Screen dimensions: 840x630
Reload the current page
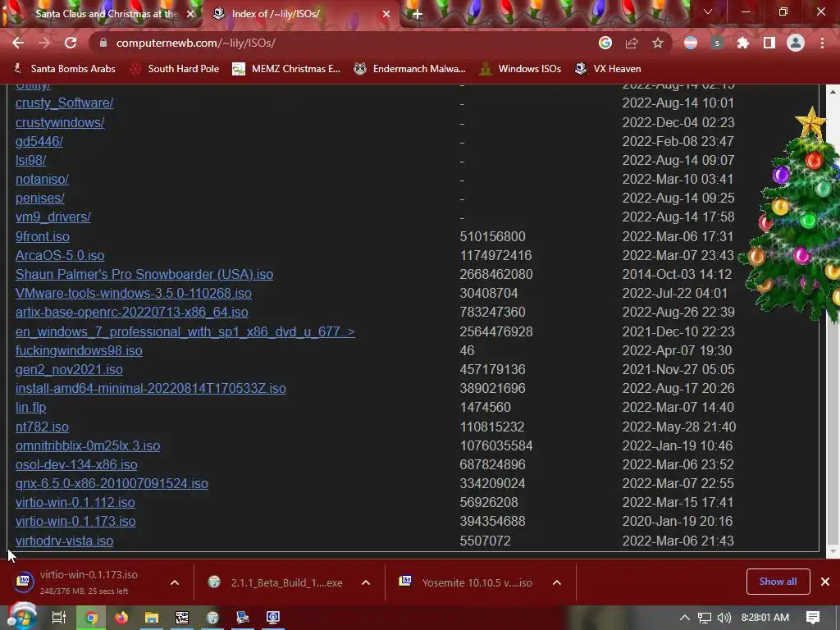71,43
